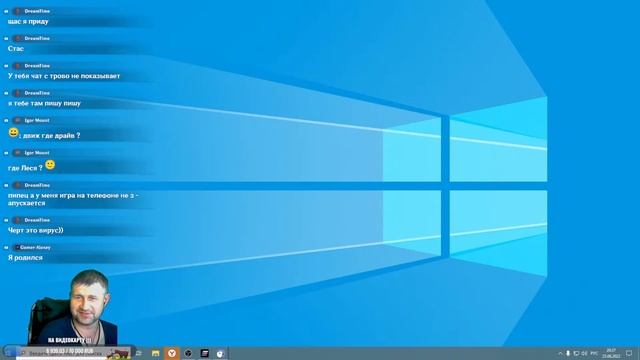Click the Gamer Alexey username

tap(35, 247)
